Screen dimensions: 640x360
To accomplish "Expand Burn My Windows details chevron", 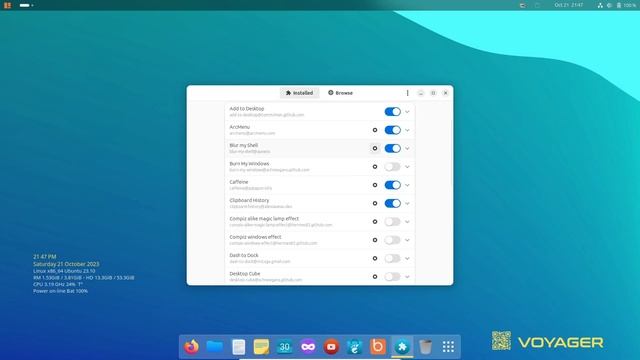I will pos(407,167).
